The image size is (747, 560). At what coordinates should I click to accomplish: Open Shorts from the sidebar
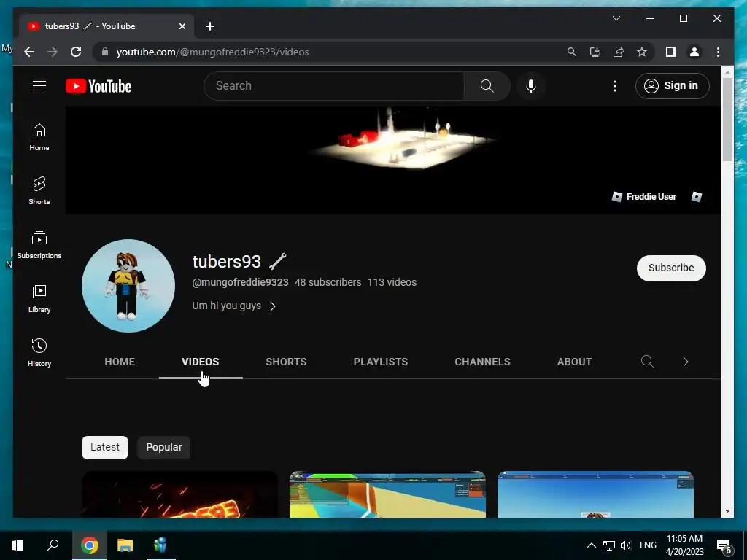pos(39,191)
